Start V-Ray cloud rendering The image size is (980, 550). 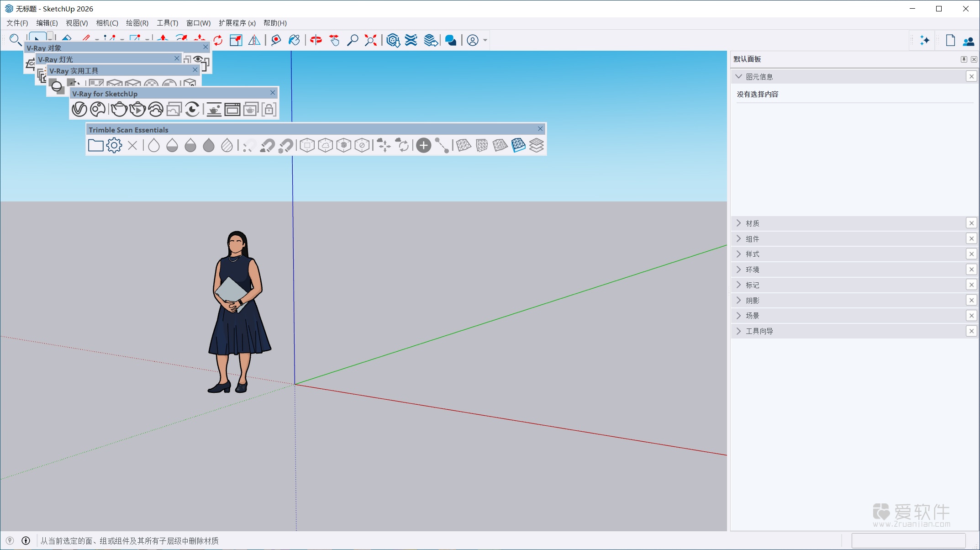click(x=156, y=109)
